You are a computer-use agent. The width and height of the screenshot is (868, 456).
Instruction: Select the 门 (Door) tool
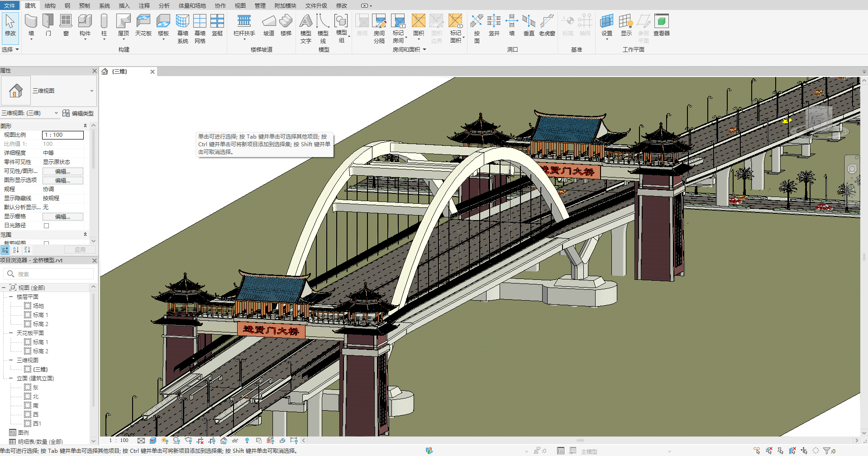[48, 25]
